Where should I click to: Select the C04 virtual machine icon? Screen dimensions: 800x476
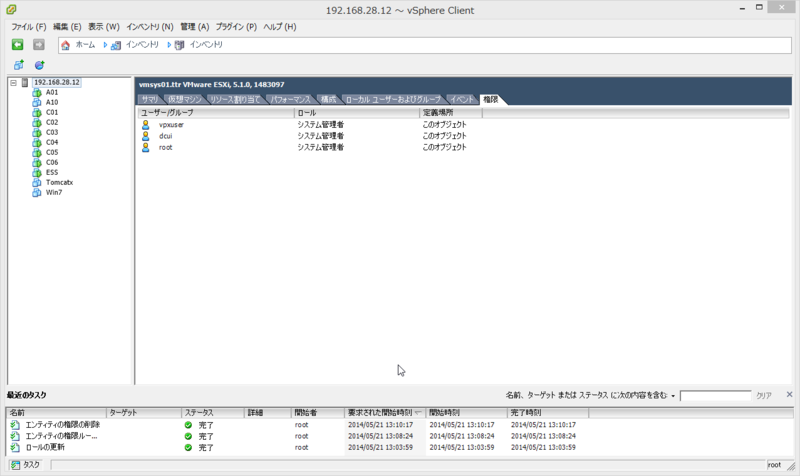[37, 142]
